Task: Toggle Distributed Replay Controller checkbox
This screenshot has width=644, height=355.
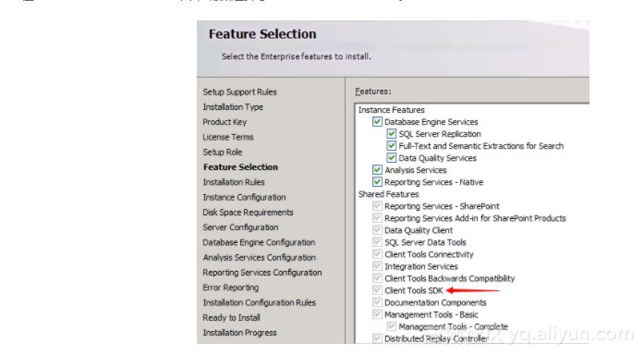Action: tap(377, 338)
